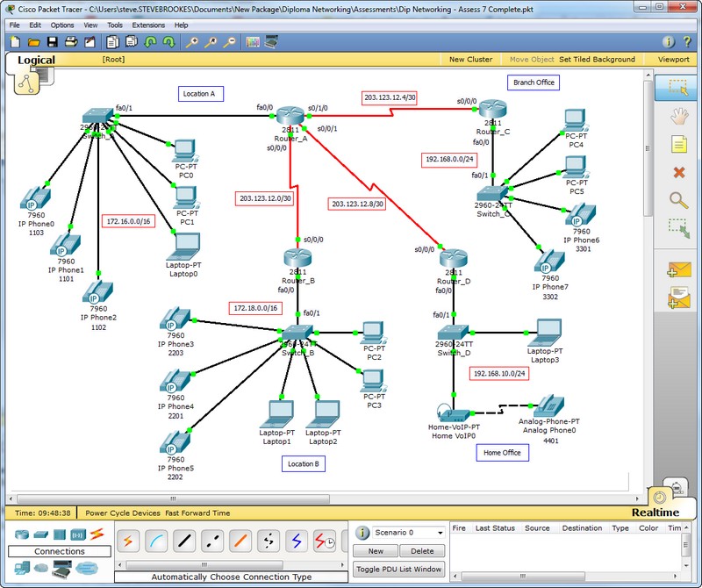
Task: Select the End Devices category icon
Action: 22,569
